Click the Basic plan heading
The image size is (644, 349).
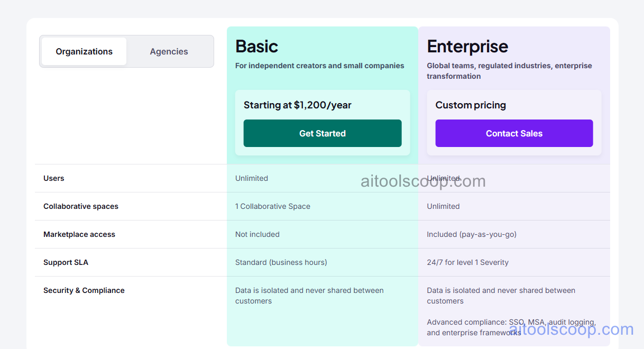(x=257, y=47)
